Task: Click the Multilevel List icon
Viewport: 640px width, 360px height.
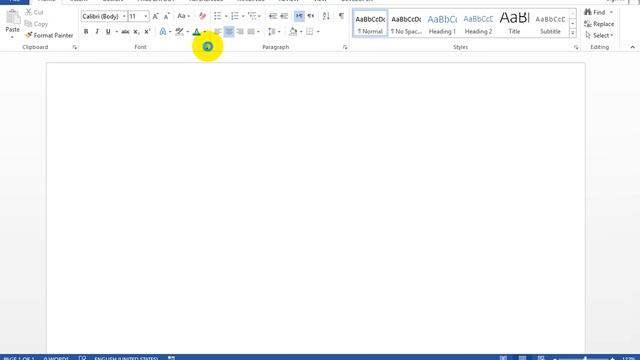Action: click(252, 16)
